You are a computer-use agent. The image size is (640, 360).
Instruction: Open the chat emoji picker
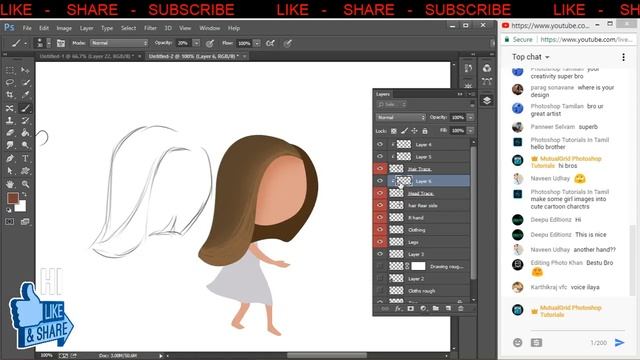coord(518,342)
